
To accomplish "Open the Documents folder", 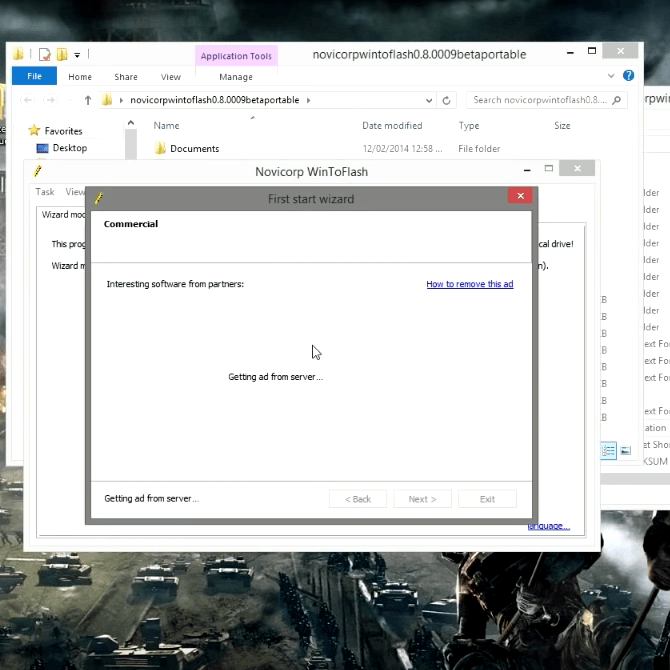I will coord(194,149).
